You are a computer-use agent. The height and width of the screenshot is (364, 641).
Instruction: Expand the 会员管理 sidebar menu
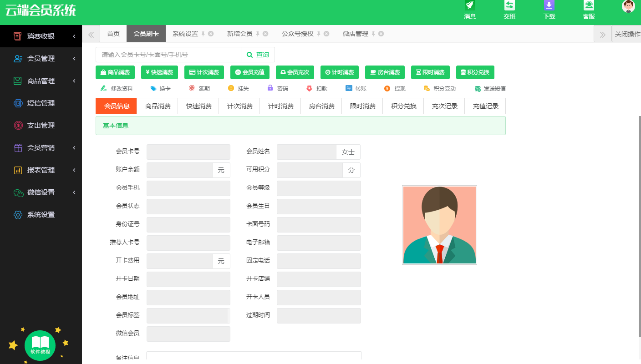[41, 58]
